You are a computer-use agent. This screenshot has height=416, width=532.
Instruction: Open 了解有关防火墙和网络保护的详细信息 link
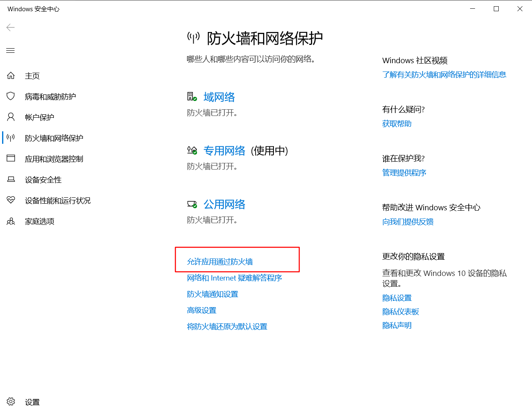tap(444, 74)
